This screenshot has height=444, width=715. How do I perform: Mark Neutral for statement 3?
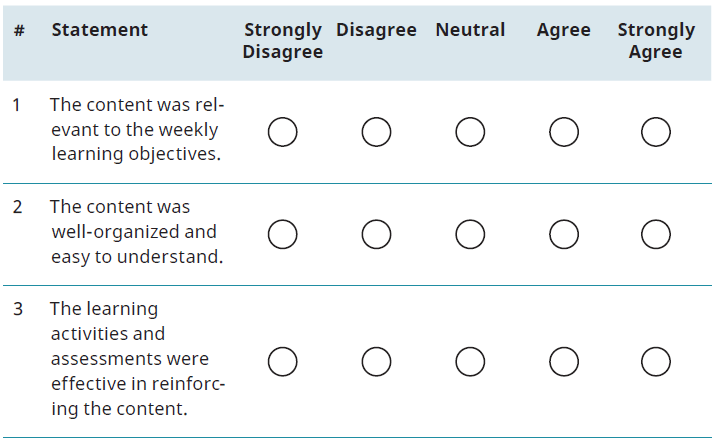[470, 361]
